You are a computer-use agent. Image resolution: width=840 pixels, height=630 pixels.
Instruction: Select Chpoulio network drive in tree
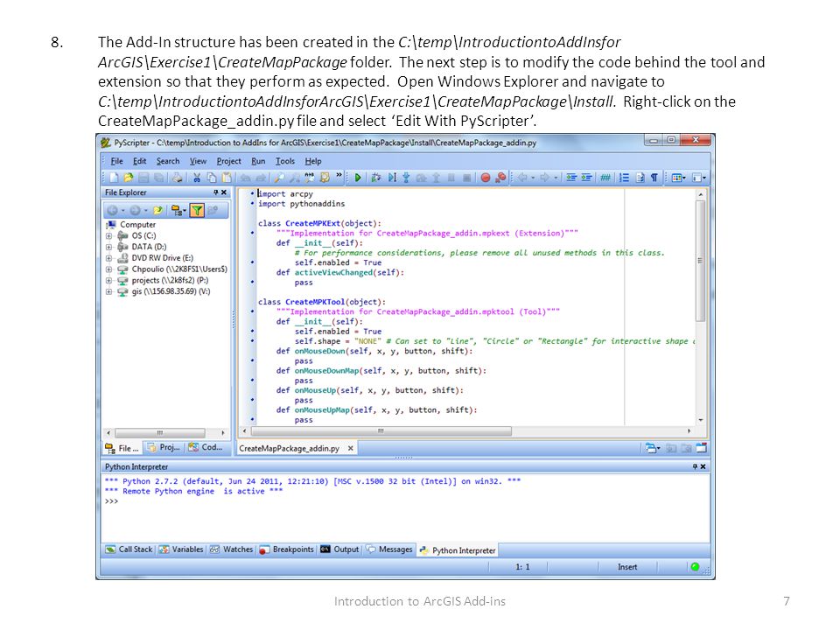click(179, 269)
